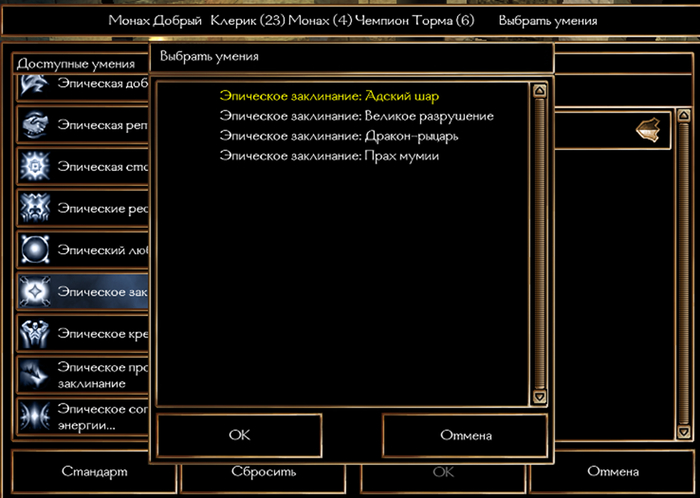The image size is (700, 498).
Task: Click the handshake icon for Эпическая реп...
Action: [x=34, y=125]
